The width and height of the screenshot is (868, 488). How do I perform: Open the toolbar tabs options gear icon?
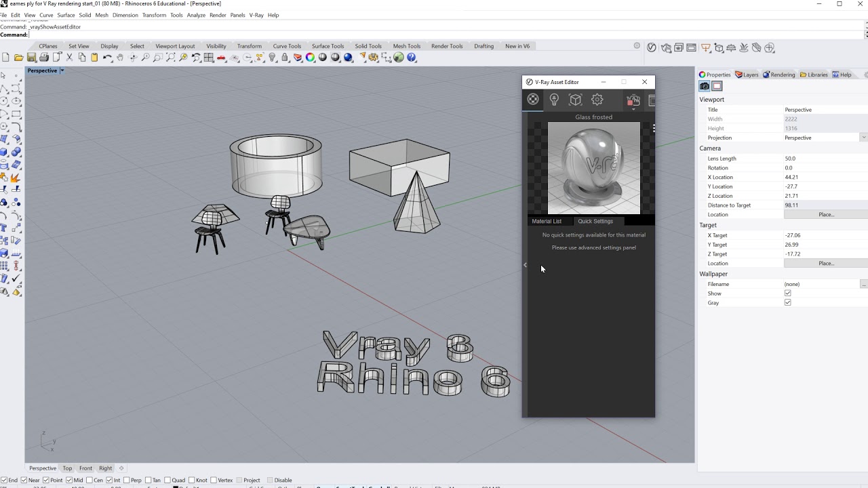(637, 46)
